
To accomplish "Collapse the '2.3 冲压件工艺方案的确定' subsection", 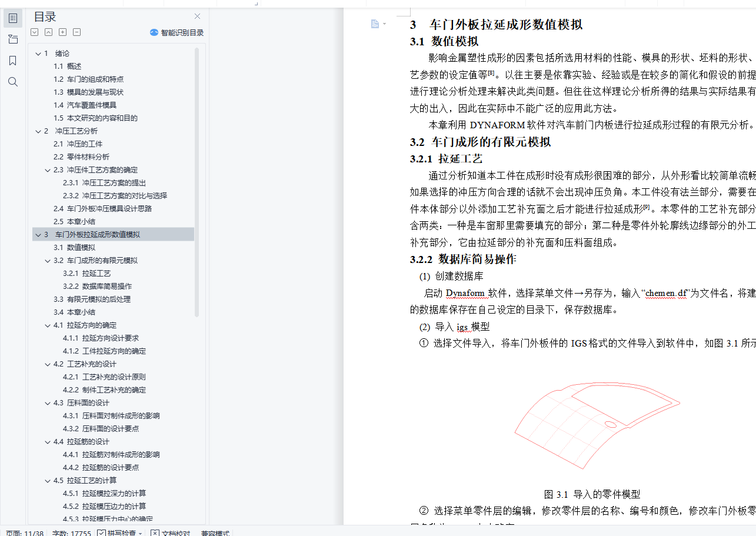I will (x=48, y=170).
